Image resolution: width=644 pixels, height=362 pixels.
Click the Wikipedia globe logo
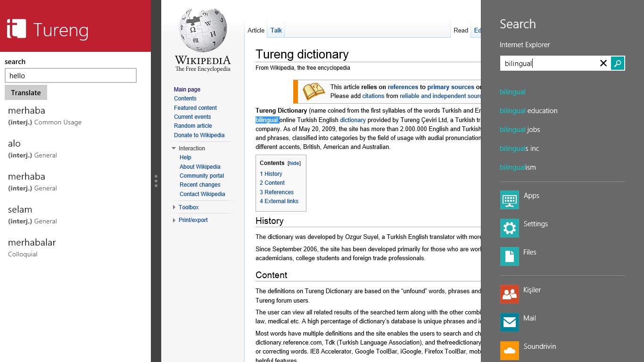pyautogui.click(x=203, y=31)
